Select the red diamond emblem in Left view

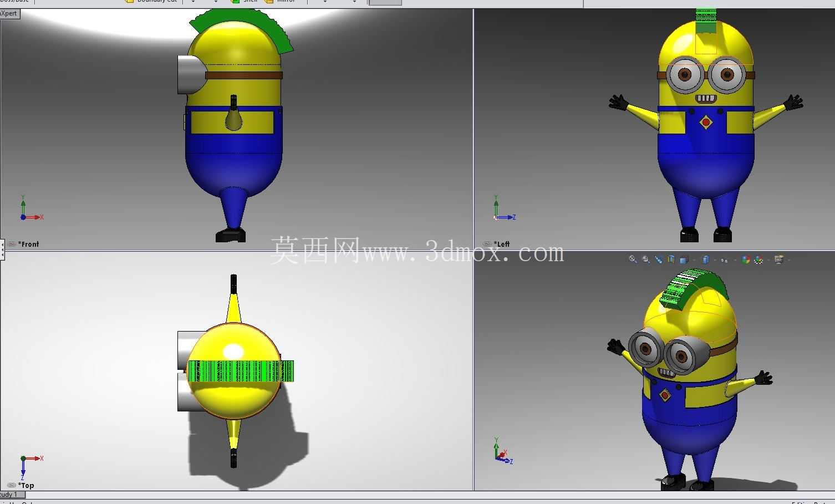pos(706,121)
